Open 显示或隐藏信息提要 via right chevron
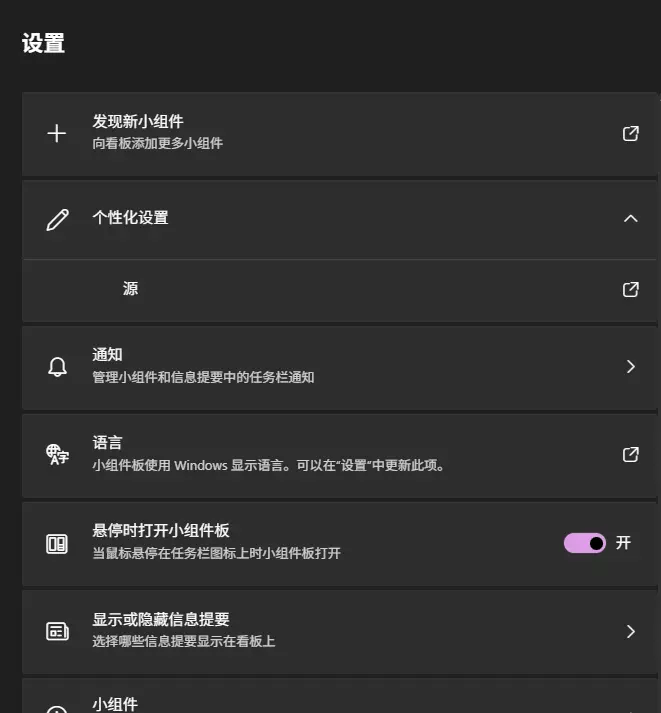Viewport: 661px width, 713px height. point(630,631)
